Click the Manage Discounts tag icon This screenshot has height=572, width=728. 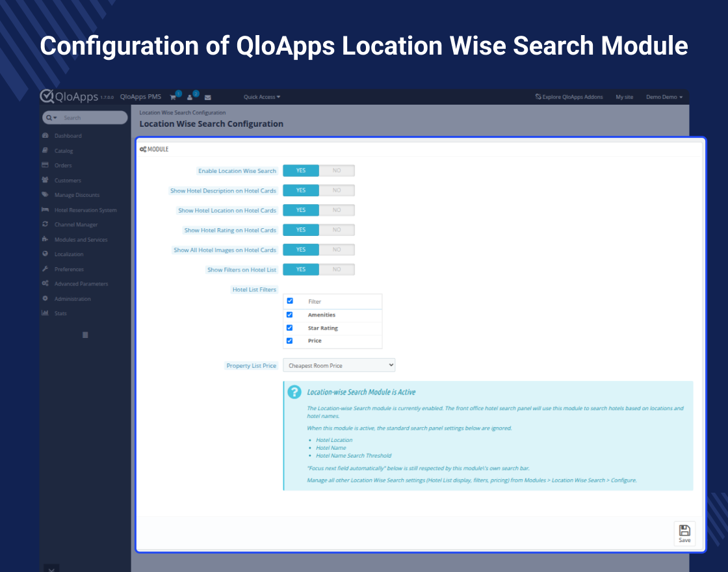tap(45, 194)
